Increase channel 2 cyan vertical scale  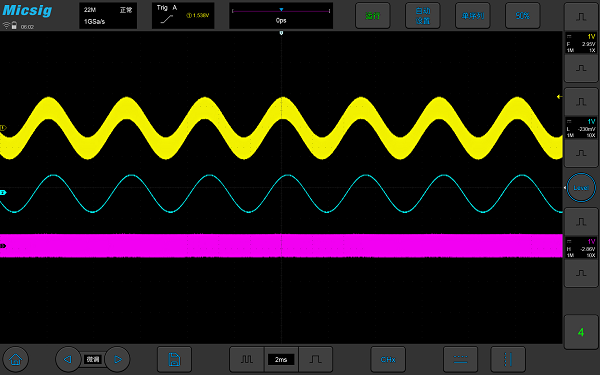coord(581,102)
